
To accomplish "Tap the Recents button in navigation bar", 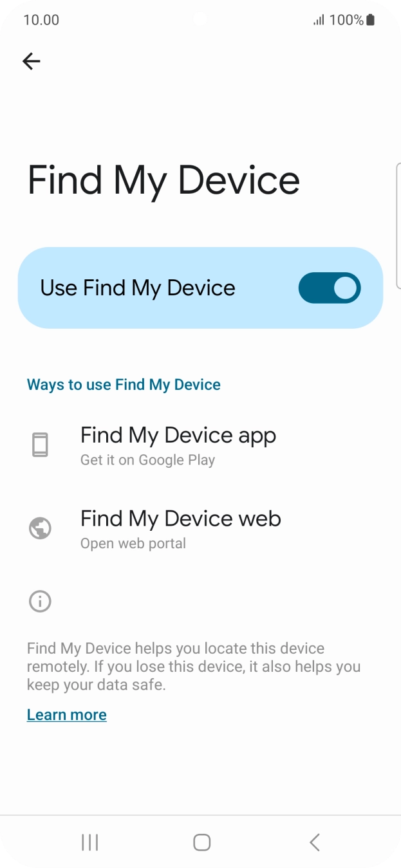I will click(x=89, y=841).
